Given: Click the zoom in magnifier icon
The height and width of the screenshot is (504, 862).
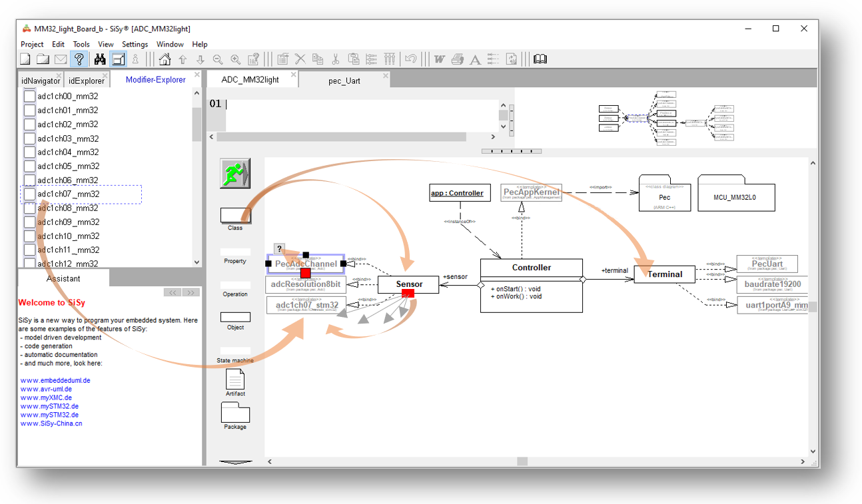Looking at the screenshot, I should point(235,59).
